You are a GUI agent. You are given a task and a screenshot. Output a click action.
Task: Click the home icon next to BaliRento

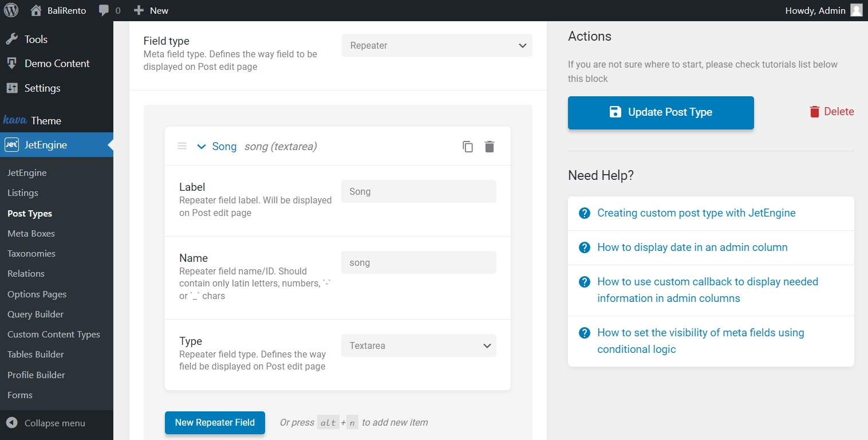[x=36, y=10]
